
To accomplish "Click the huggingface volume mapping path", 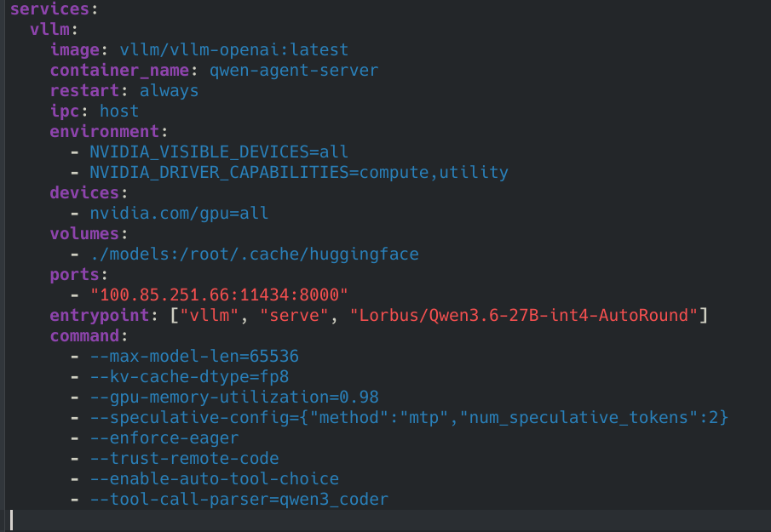I will point(254,254).
